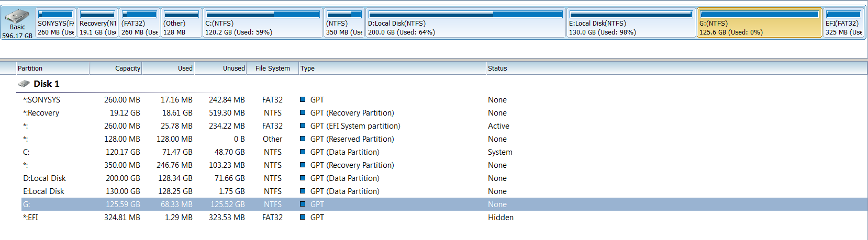
Task: Select D:Local Disk block in disk map
Action: (465, 27)
